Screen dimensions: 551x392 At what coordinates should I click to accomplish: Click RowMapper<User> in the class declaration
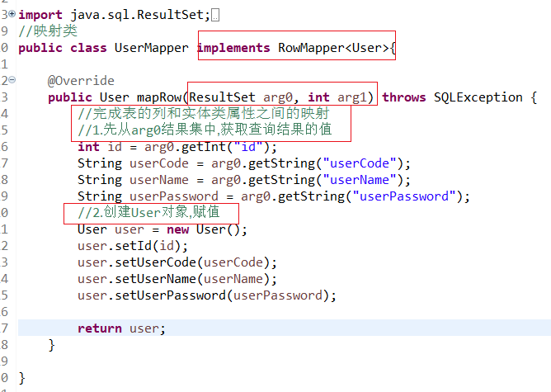point(333,48)
